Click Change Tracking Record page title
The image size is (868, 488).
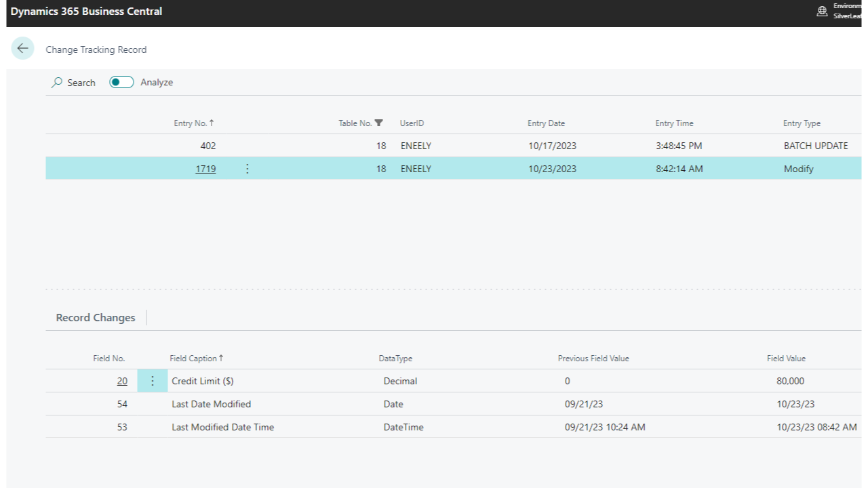[x=96, y=49]
